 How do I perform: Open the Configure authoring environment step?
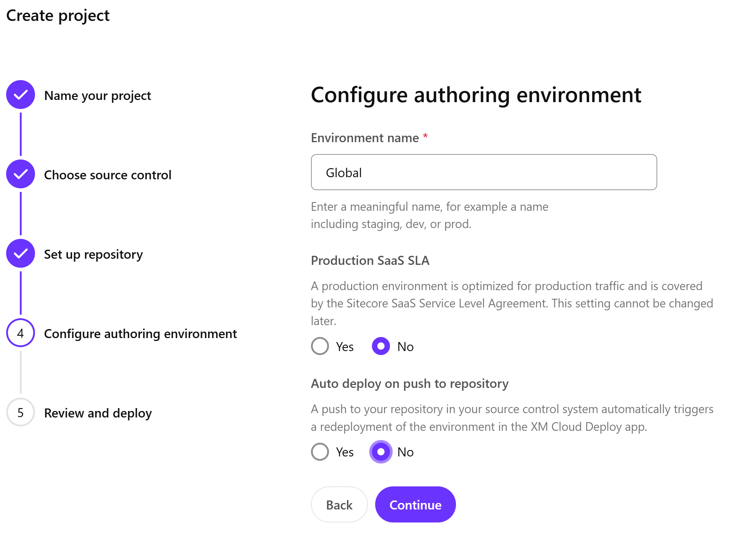140,333
